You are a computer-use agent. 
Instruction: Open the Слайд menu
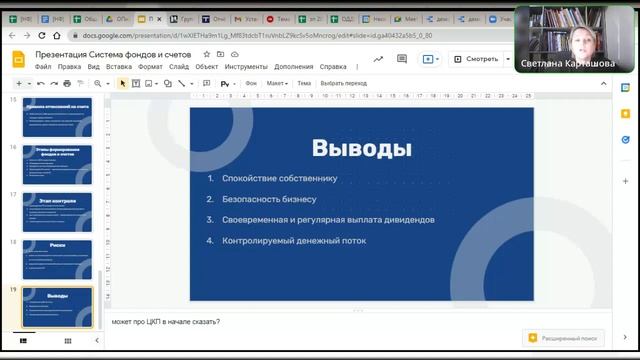pyautogui.click(x=179, y=67)
